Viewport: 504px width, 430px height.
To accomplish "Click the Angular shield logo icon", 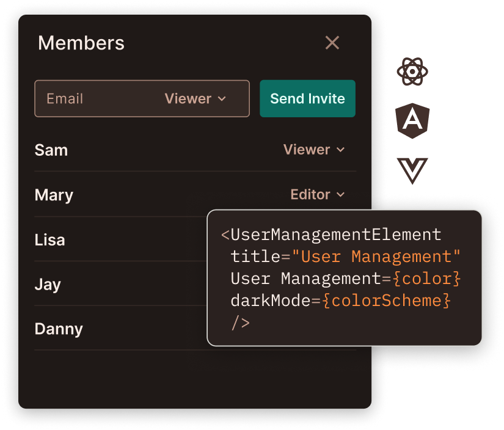I will pyautogui.click(x=412, y=121).
